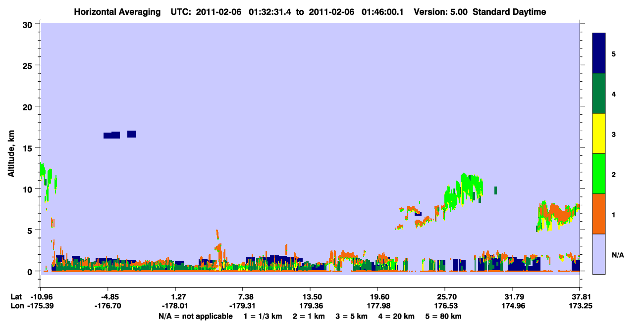The height and width of the screenshot is (330, 644).
Task: Click the y-axis tick label '20'
Action: coord(29,107)
